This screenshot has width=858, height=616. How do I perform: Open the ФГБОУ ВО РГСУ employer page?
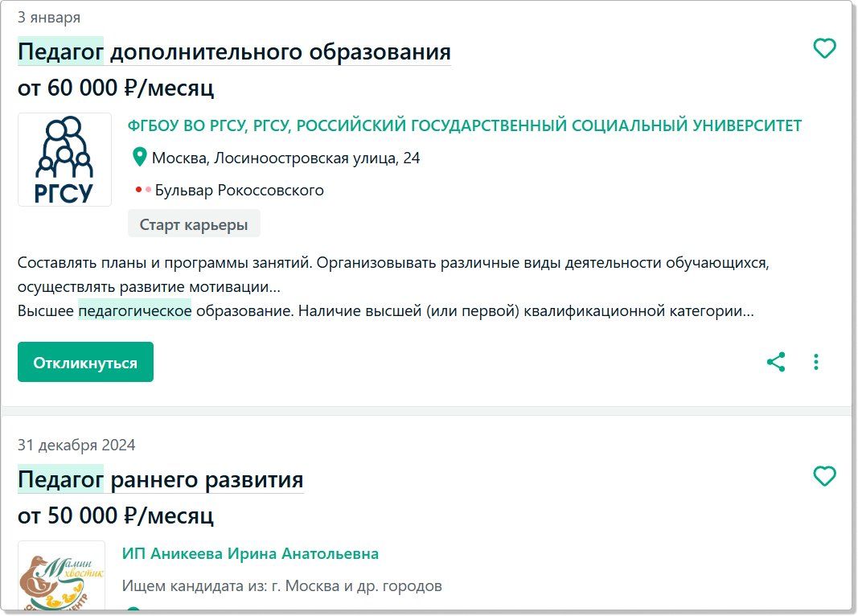465,125
